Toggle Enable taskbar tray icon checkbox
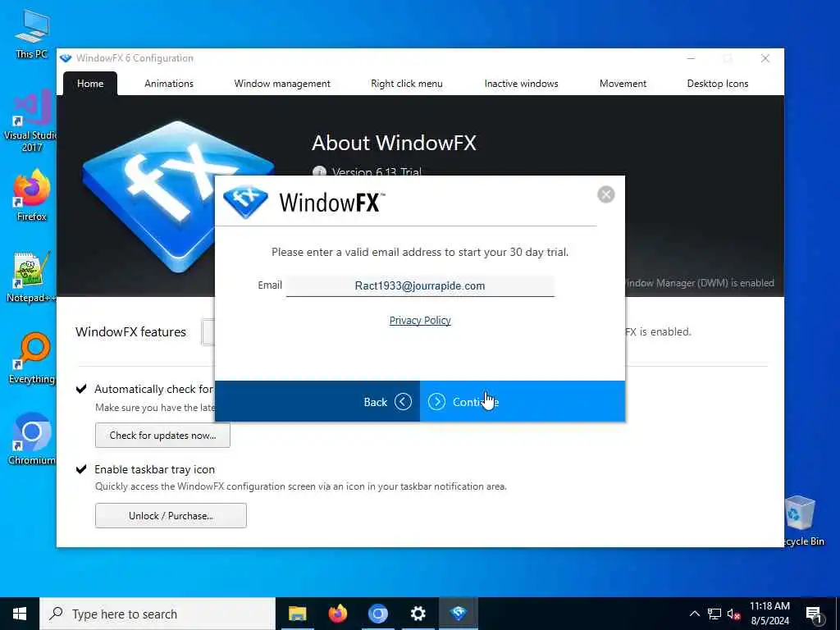The image size is (840, 630). [81, 469]
